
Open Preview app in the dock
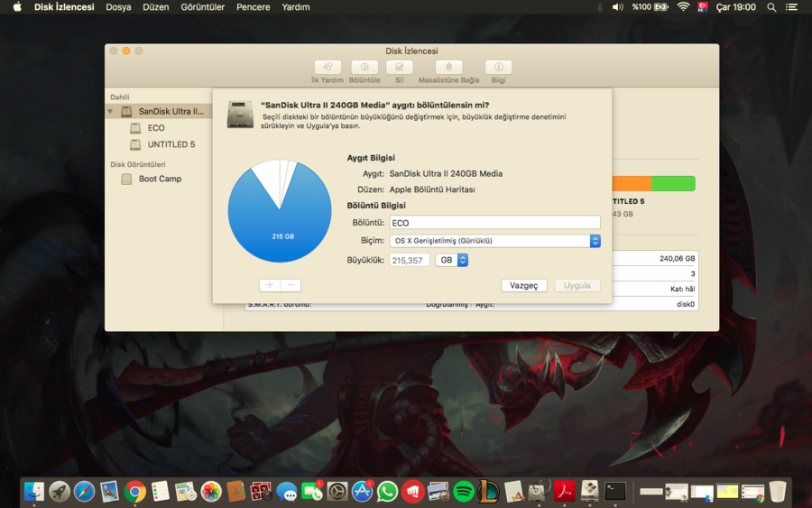pyautogui.click(x=438, y=491)
